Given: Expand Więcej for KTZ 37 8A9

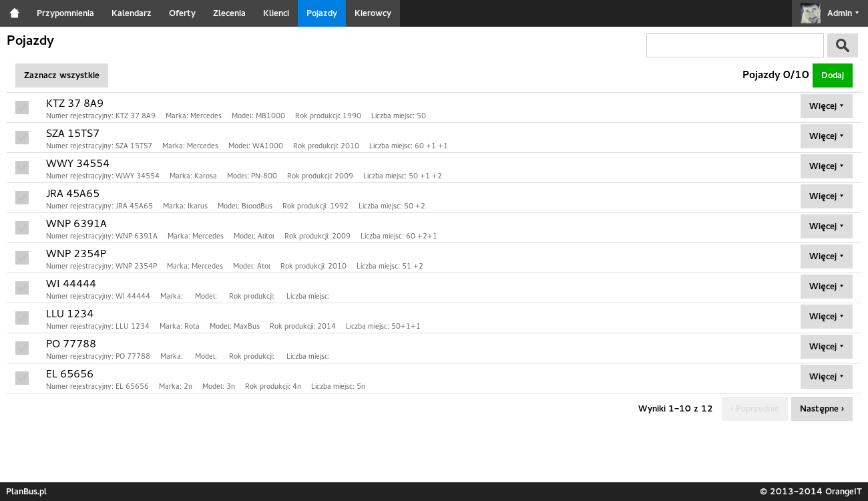Looking at the screenshot, I should (x=827, y=106).
